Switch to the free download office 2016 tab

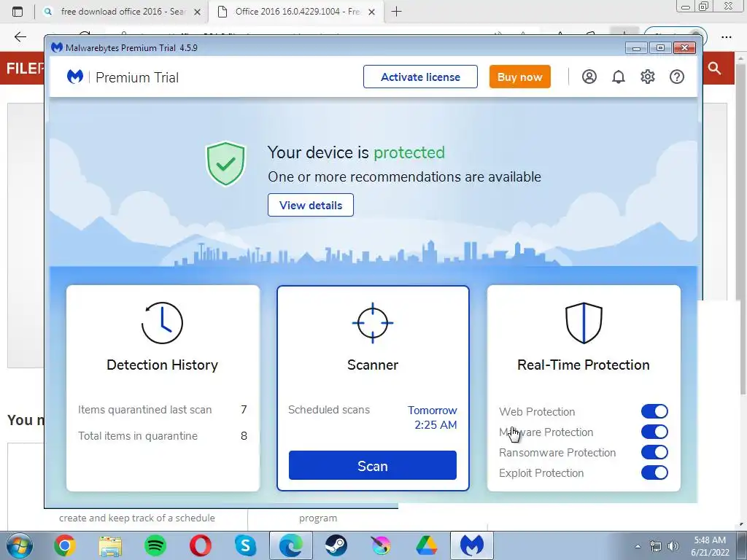122,12
